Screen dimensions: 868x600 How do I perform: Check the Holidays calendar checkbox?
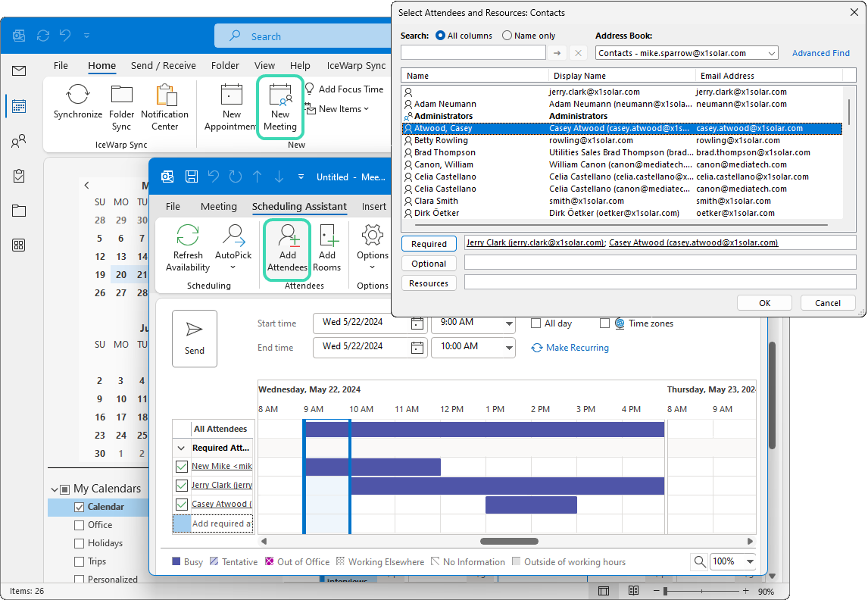pyautogui.click(x=80, y=543)
